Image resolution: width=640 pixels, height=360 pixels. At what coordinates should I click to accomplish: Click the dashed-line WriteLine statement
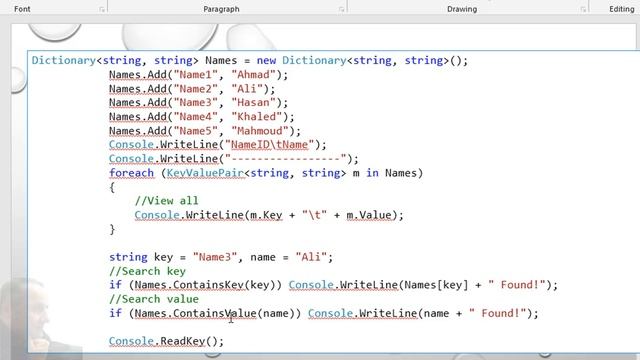[x=233, y=159]
